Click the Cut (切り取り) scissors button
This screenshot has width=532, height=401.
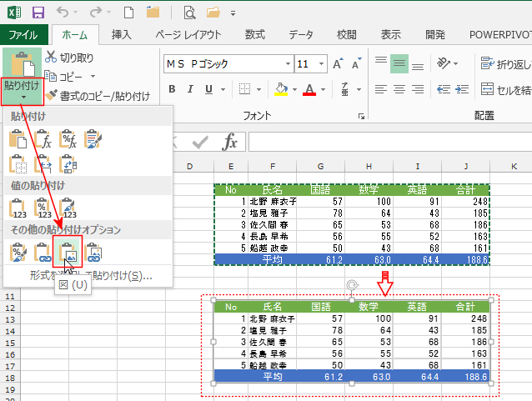click(69, 58)
